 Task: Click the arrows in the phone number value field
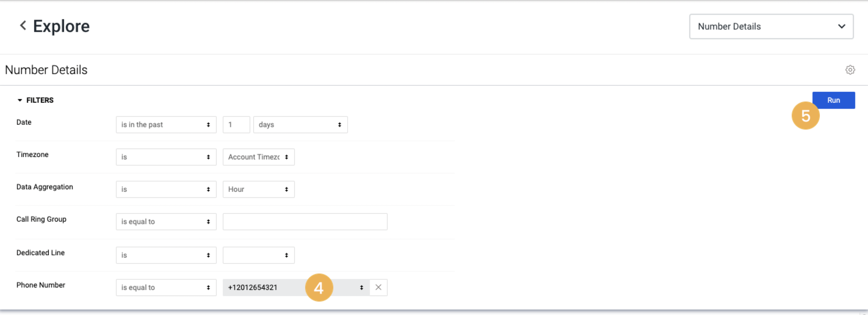click(361, 287)
